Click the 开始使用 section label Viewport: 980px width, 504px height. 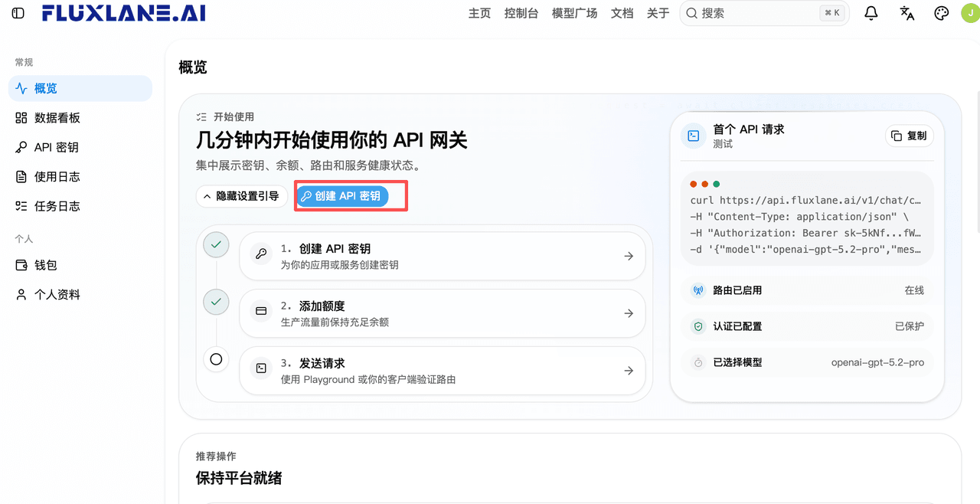[x=234, y=116]
